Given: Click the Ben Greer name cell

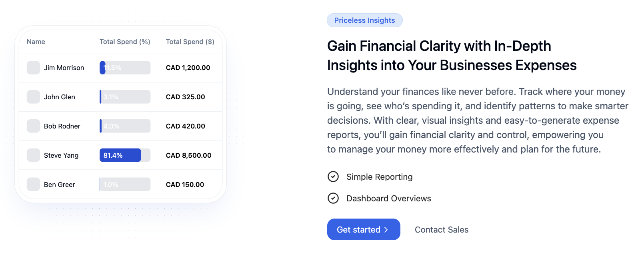Looking at the screenshot, I should pyautogui.click(x=60, y=185).
